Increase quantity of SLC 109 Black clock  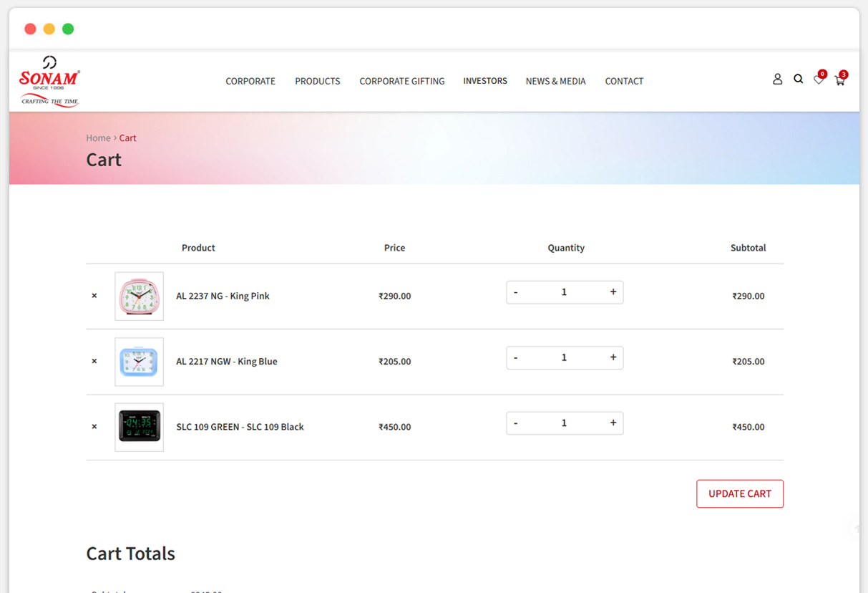613,423
